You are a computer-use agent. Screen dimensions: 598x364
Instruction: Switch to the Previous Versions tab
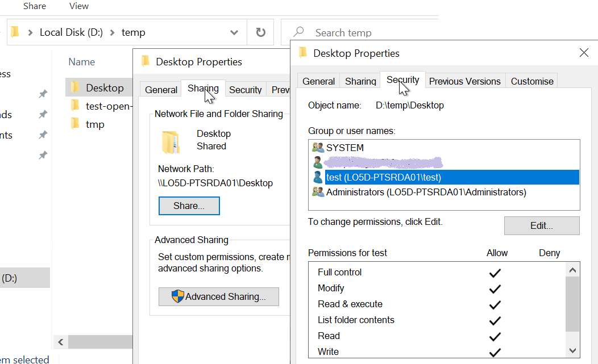[465, 81]
